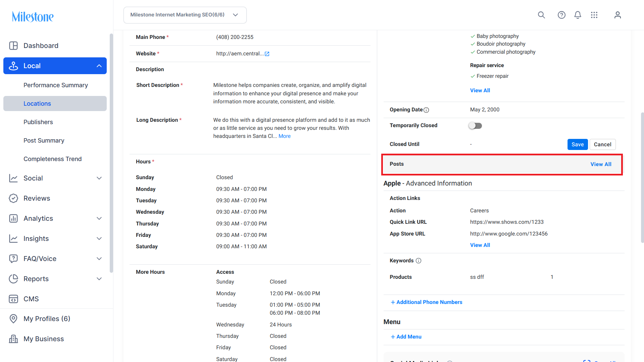Click View All for Posts
Viewport: 644px width, 362px height.
pos(601,164)
